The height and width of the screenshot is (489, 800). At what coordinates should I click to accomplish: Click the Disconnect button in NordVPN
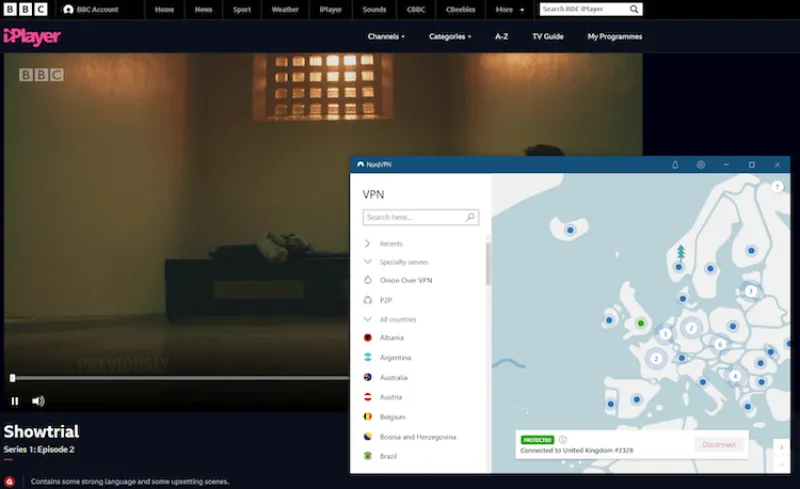[x=719, y=445]
